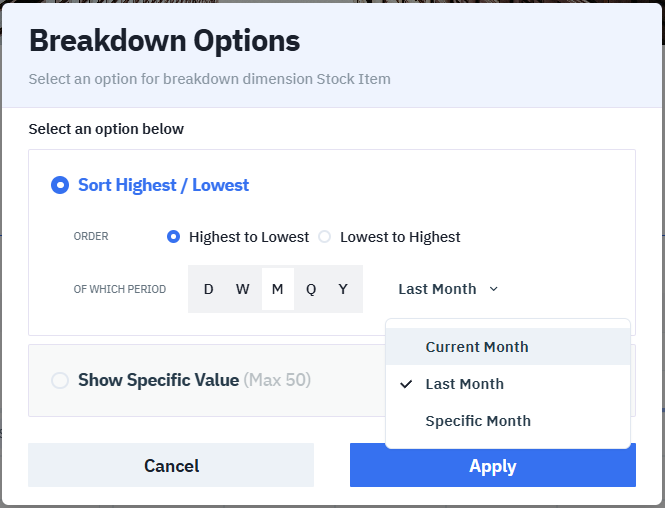Click the checkmark icon beside Last Month
The image size is (665, 508).
tap(406, 384)
